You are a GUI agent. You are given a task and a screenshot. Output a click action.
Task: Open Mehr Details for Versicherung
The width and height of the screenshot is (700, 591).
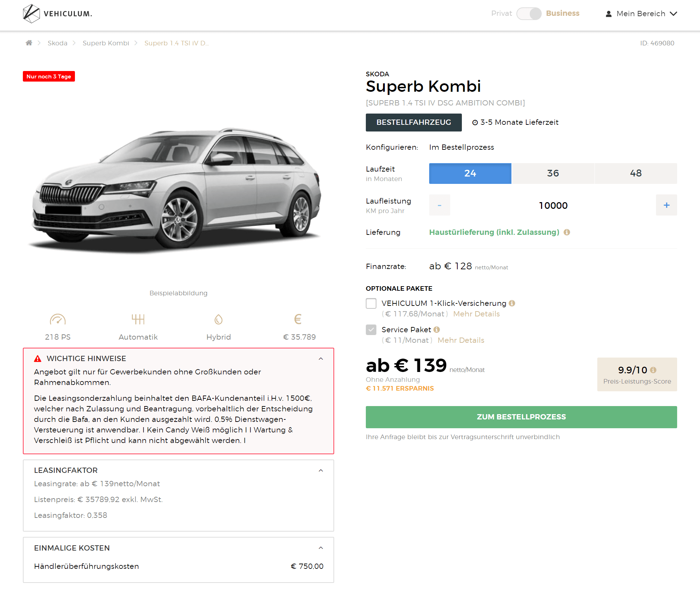pos(476,314)
